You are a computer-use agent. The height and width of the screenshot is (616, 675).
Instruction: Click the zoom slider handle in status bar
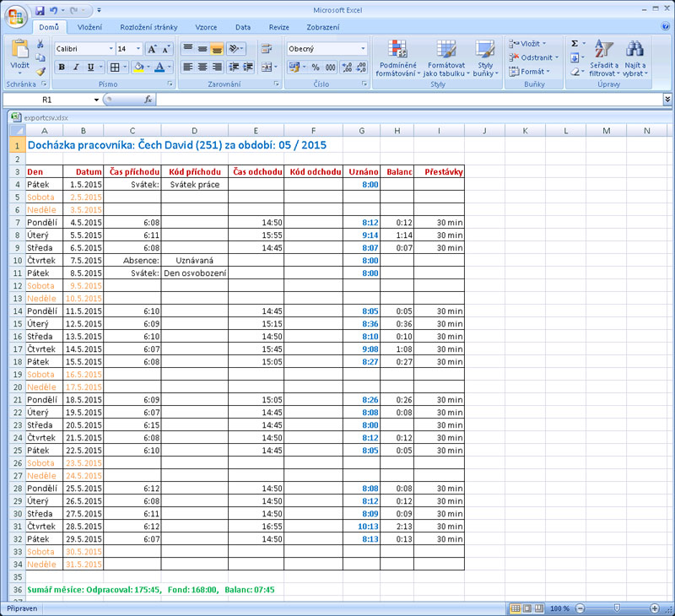point(617,608)
